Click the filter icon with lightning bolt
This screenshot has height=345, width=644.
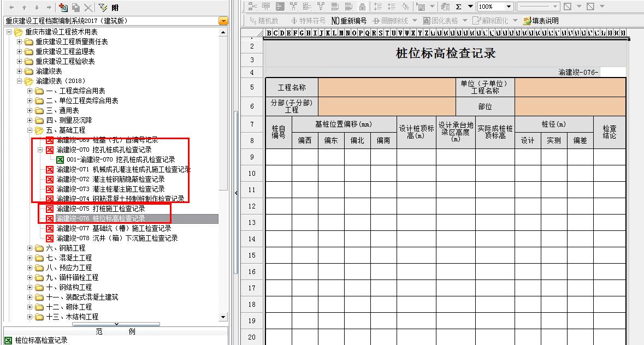[x=103, y=7]
